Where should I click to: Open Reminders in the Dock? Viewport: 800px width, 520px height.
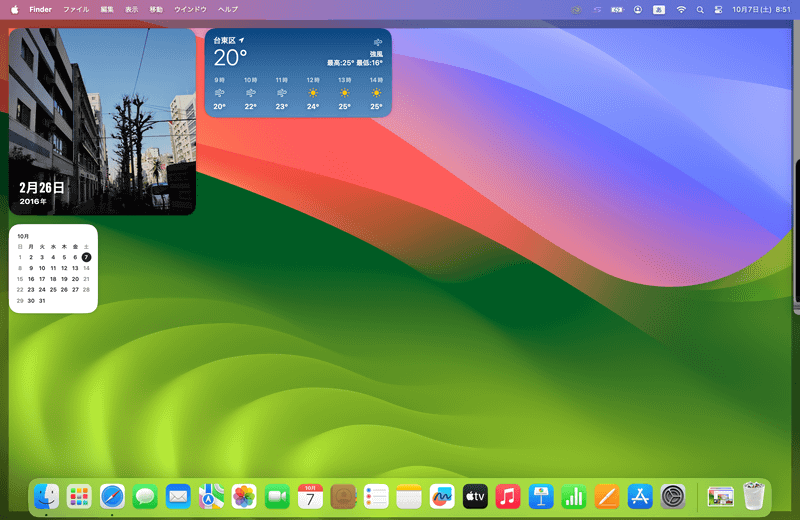click(x=376, y=496)
